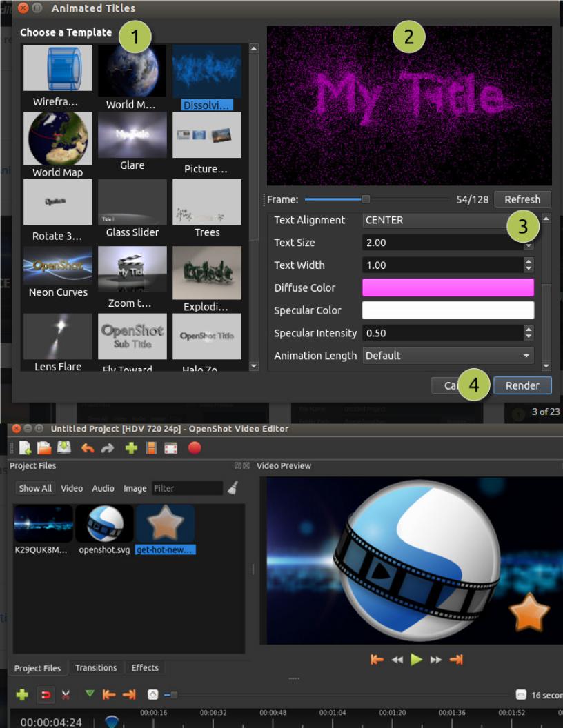The height and width of the screenshot is (728, 563).
Task: Click the Render button
Action: [x=522, y=385]
